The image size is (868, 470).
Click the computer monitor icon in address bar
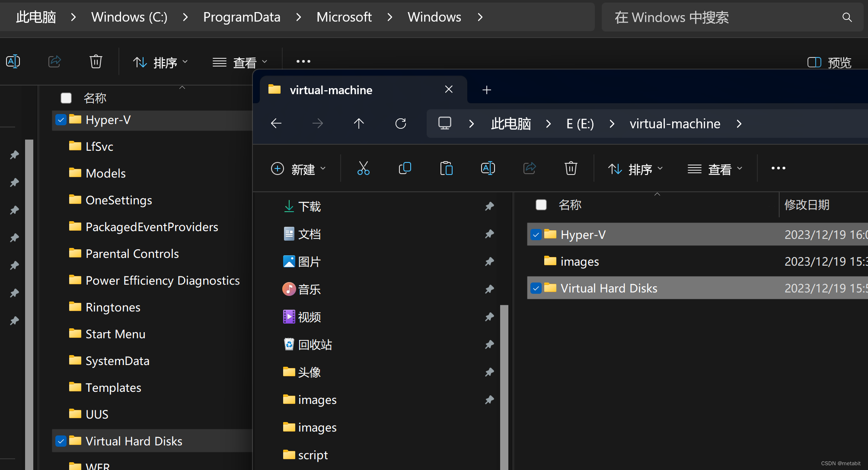coord(445,124)
